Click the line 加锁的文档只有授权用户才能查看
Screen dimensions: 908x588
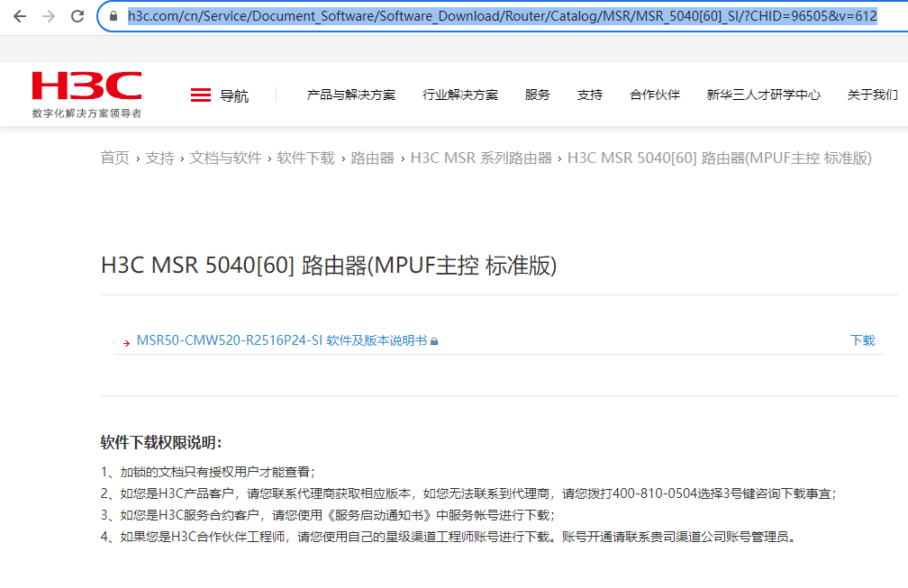point(208,472)
